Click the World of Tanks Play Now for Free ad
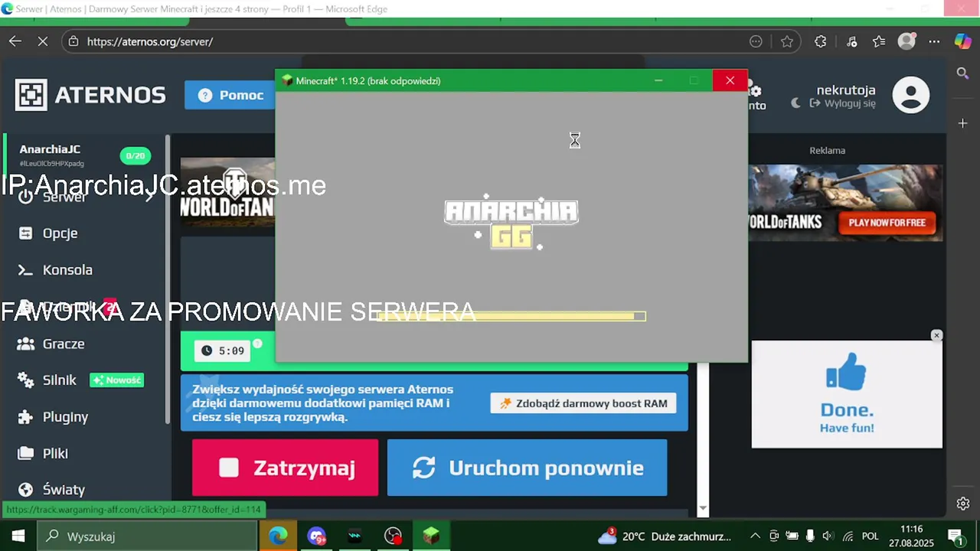The height and width of the screenshot is (551, 980). [886, 223]
